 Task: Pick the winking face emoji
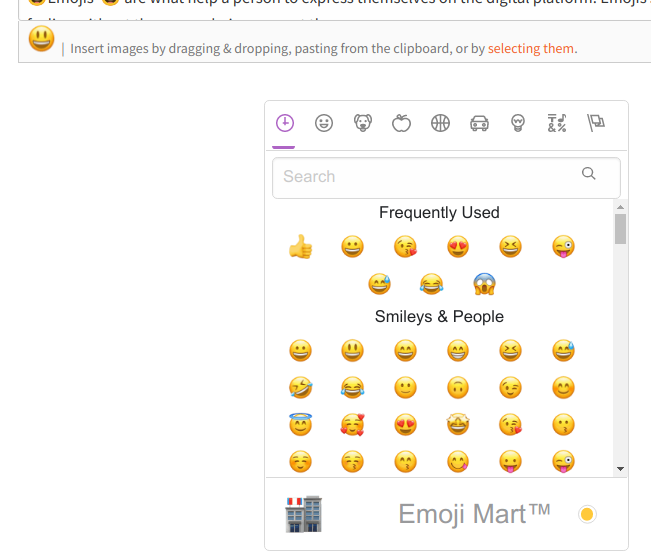pos(510,388)
